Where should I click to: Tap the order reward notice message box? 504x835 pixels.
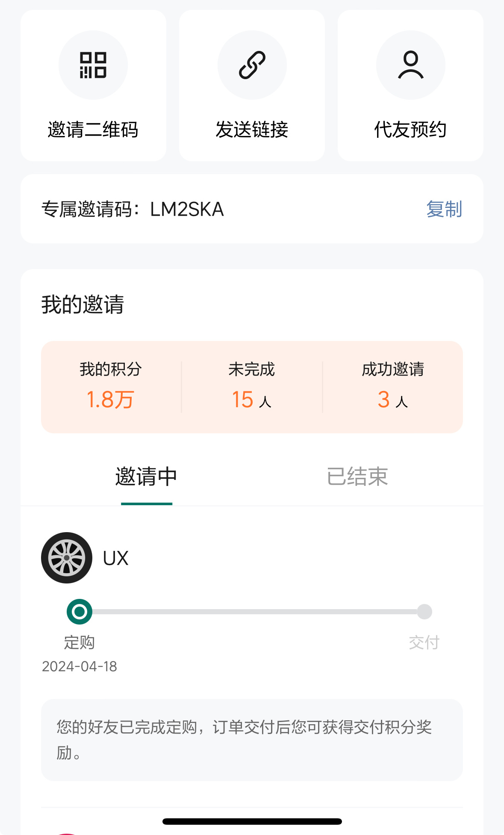coord(252,740)
